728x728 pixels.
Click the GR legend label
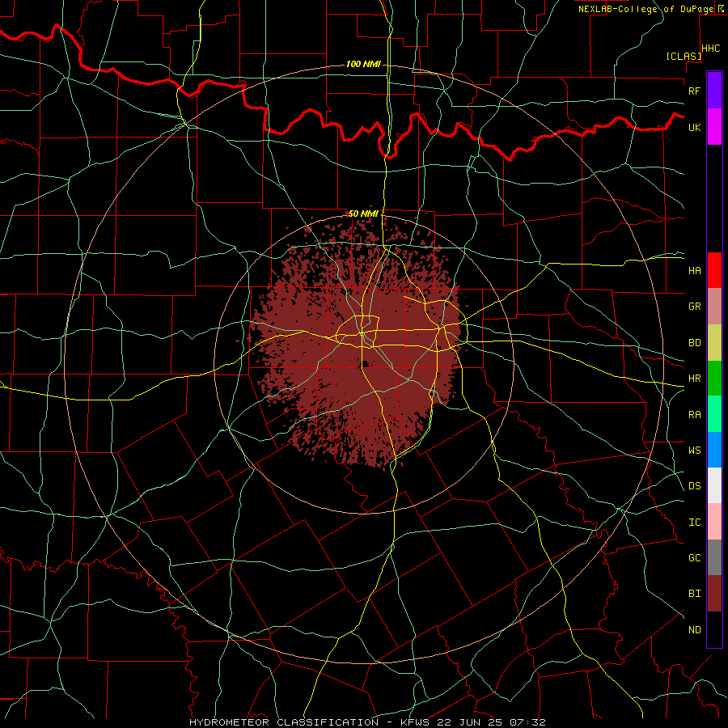pos(694,307)
